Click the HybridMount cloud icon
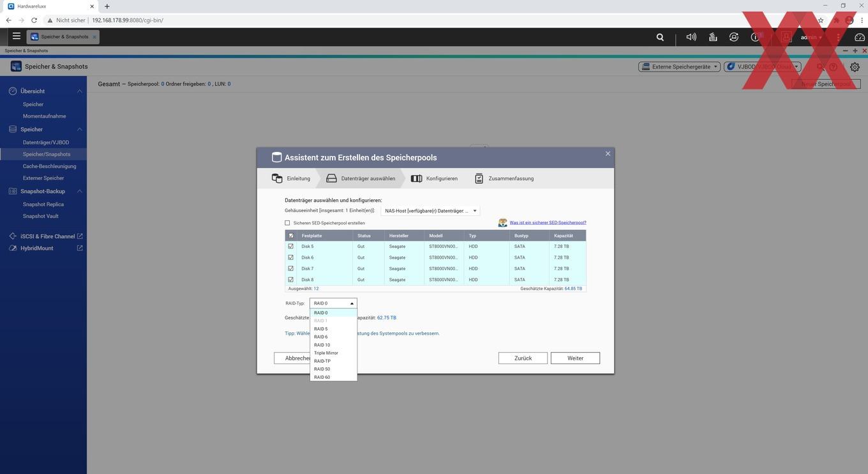Image resolution: width=868 pixels, height=474 pixels. pos(13,248)
